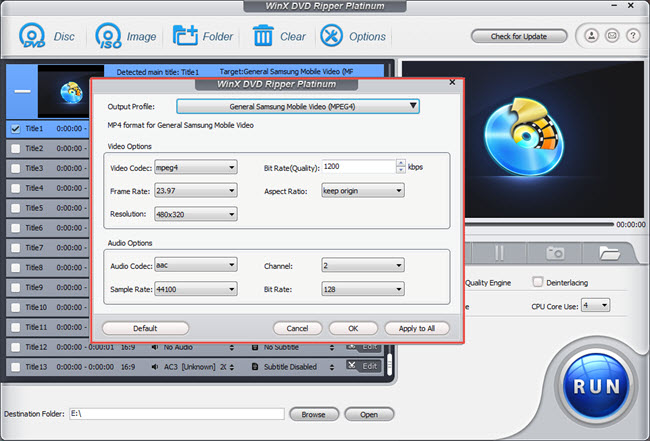Check the Title4 checkbox
Viewport: 650px width, 441px height.
pos(15,188)
